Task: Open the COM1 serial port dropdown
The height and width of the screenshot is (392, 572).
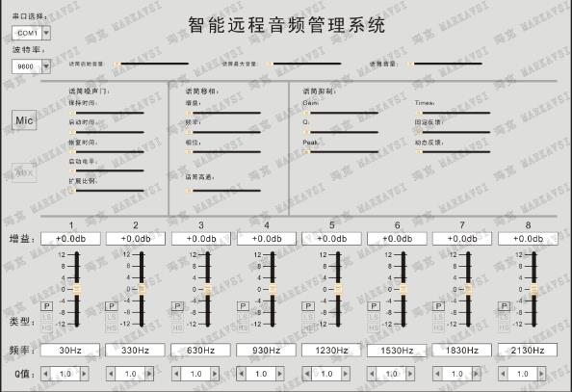Action: (46, 33)
